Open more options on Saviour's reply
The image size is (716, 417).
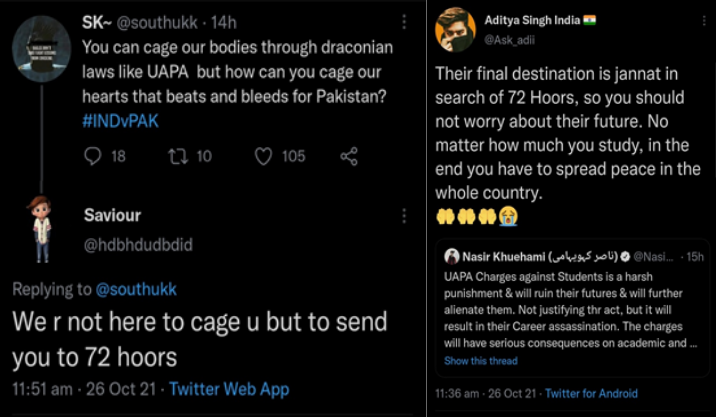(x=403, y=216)
